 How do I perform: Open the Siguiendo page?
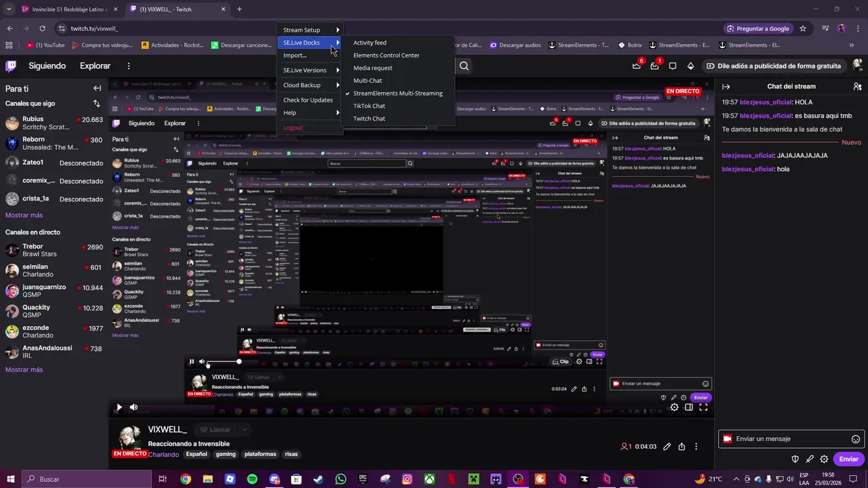(47, 66)
